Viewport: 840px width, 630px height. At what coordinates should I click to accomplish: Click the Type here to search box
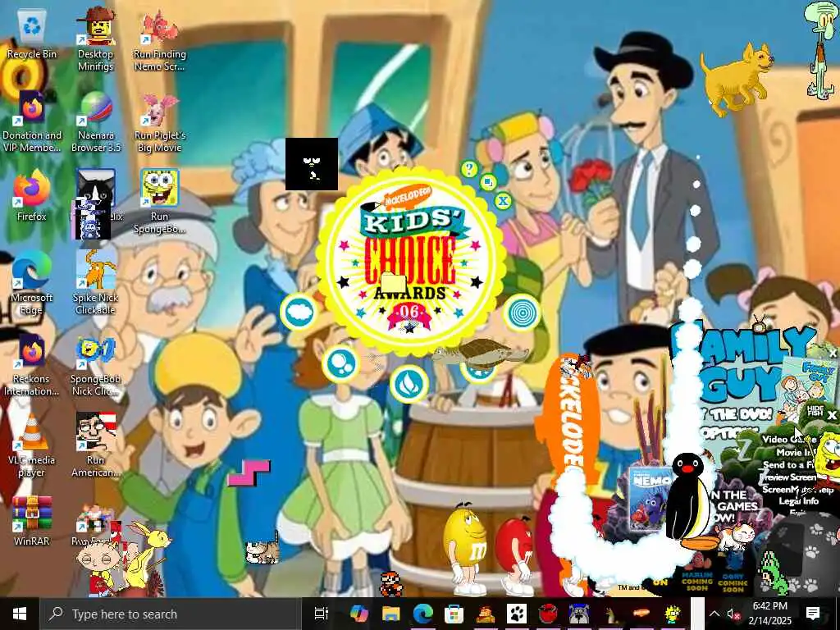(169, 614)
